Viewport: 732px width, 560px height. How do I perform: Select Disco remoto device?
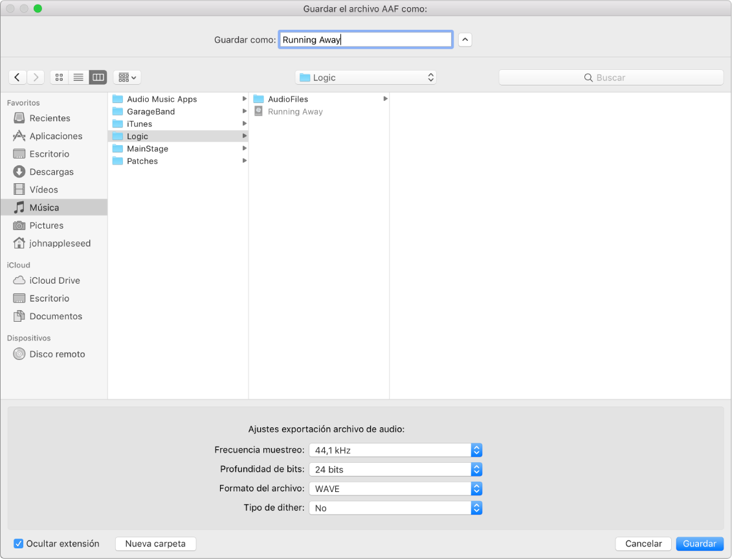coord(57,355)
